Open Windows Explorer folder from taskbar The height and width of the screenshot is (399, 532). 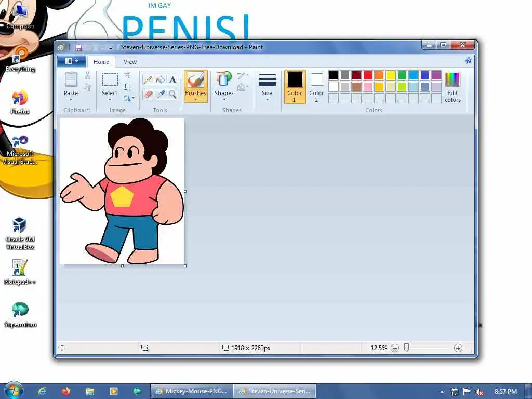pyautogui.click(x=89, y=391)
